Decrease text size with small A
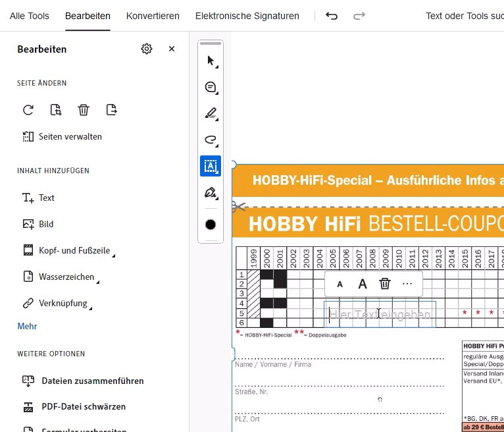This screenshot has width=504, height=432. tap(340, 284)
